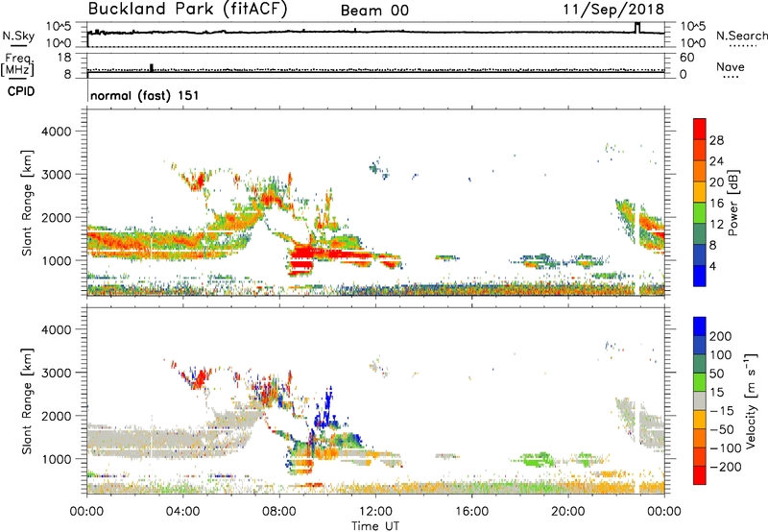Screen dimensions: 768x532
Task: Click the 200 tick on velocity colorbar
Action: tap(721, 336)
